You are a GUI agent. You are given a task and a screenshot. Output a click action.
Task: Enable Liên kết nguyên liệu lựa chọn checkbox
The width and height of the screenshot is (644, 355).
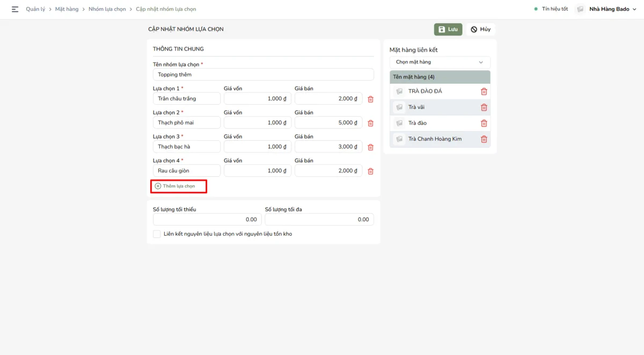click(157, 234)
